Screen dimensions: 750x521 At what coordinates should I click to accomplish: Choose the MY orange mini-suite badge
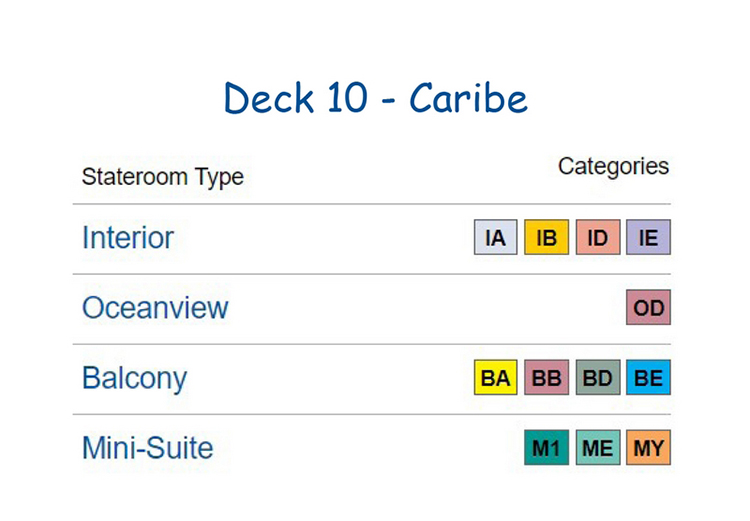click(648, 447)
